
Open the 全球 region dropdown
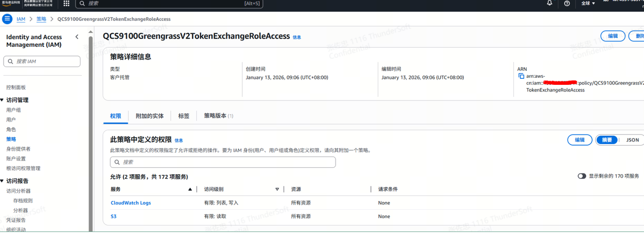coord(588,4)
